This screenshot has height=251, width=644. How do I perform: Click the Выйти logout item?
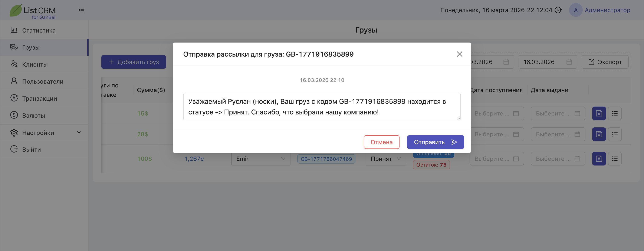31,149
